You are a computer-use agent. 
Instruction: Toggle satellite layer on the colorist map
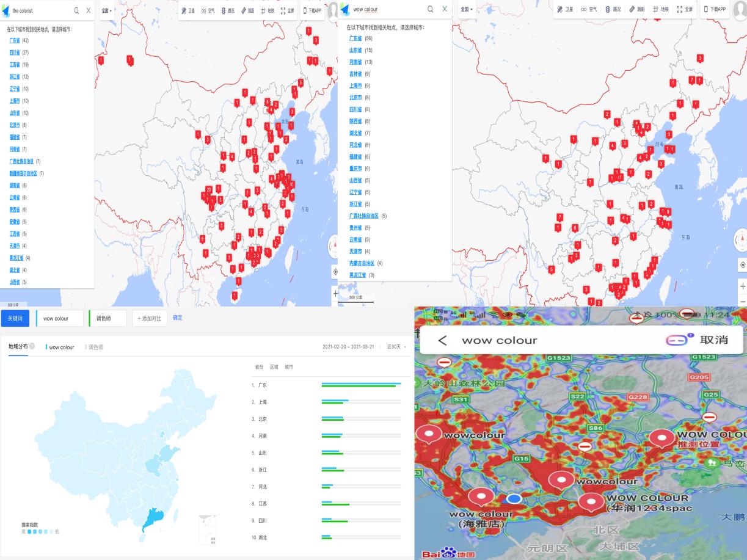[188, 10]
